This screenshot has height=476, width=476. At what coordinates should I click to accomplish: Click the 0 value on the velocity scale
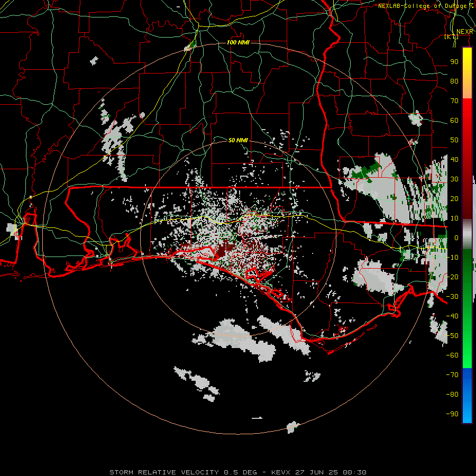tap(456, 238)
